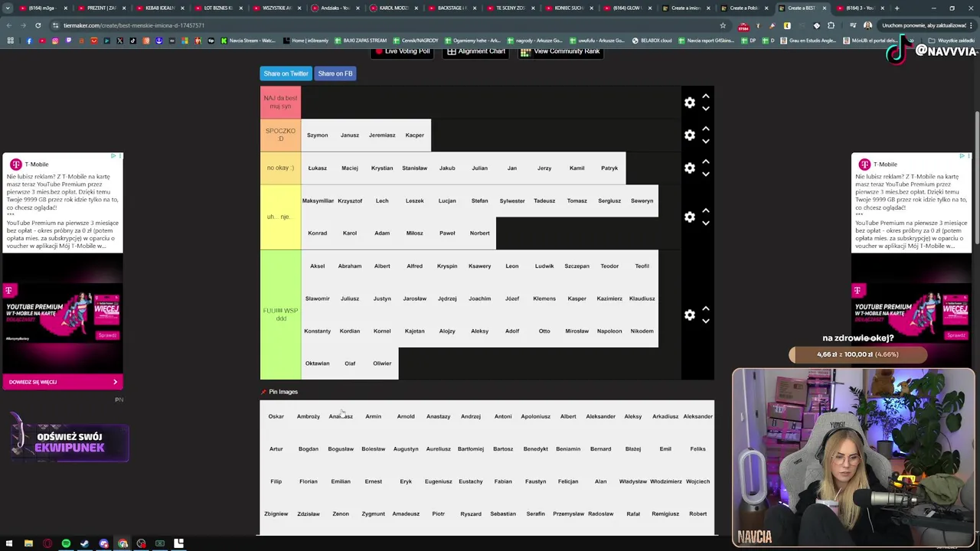Screen dimensions: 980x551
Task: Select the 'Zbigniew' tile in unranked pool
Action: tap(276, 514)
